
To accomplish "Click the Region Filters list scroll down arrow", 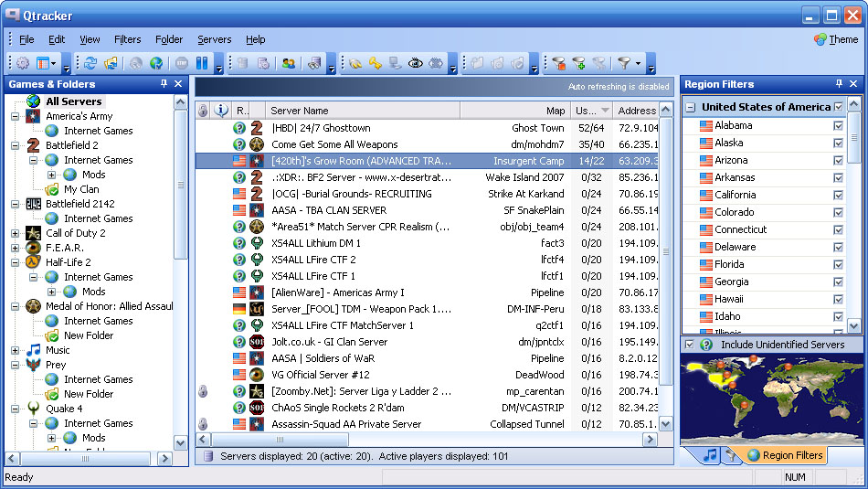I will [854, 326].
